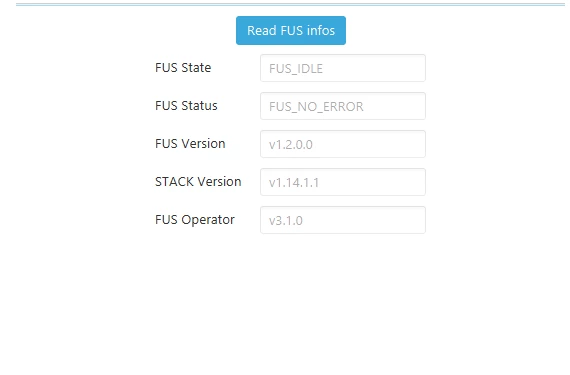Focus the STACK Version field

(343, 182)
